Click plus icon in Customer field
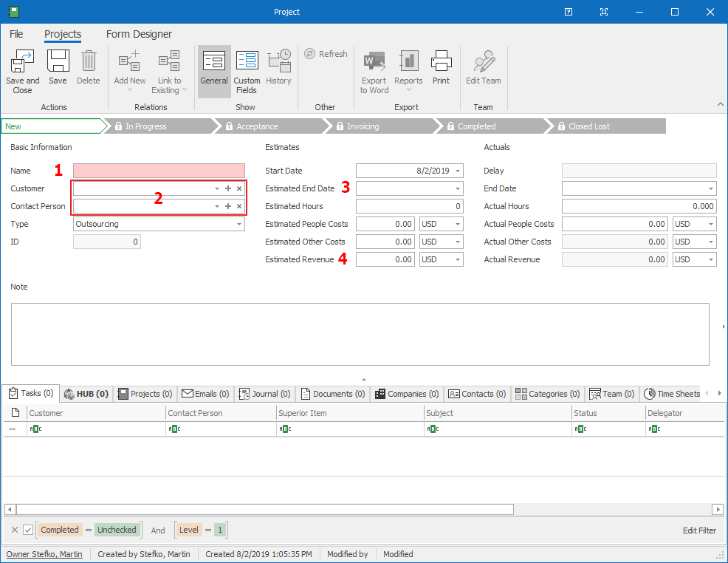The height and width of the screenshot is (563, 728). (228, 188)
